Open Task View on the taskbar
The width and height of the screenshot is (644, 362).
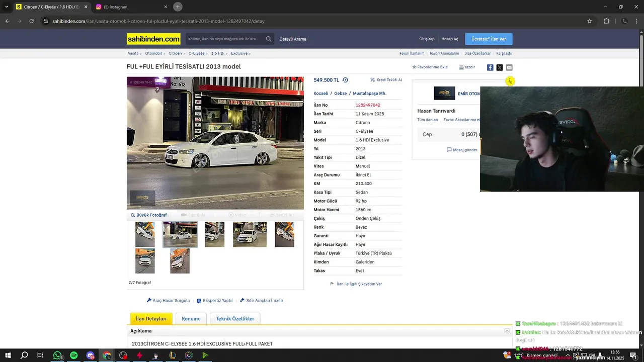pos(40,355)
